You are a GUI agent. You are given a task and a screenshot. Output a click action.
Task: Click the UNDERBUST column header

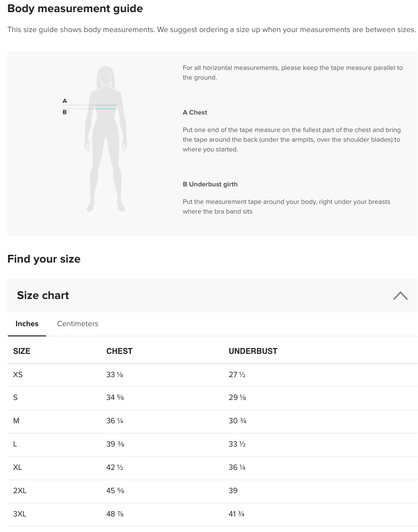[253, 351]
